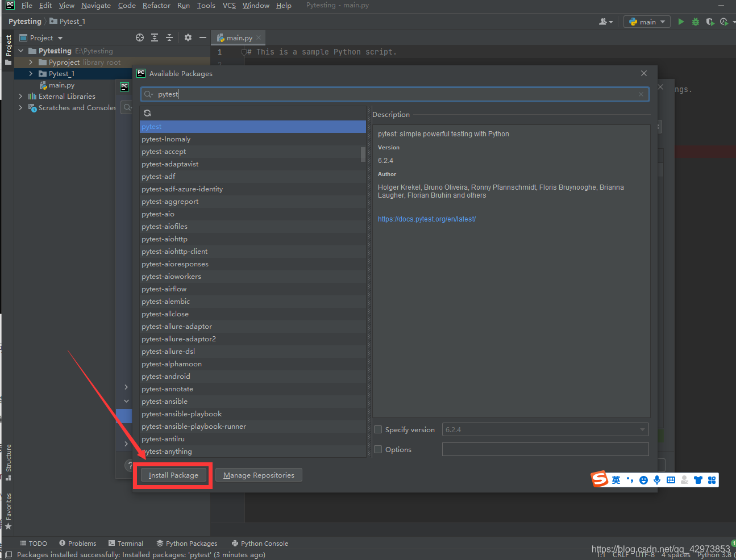Switch Sogou language mode 英
The image size is (736, 560).
click(x=616, y=480)
